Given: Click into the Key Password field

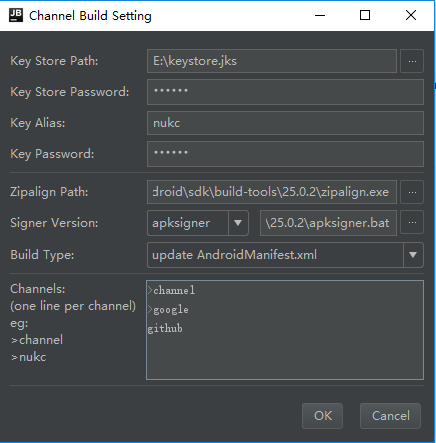Looking at the screenshot, I should [x=285, y=154].
